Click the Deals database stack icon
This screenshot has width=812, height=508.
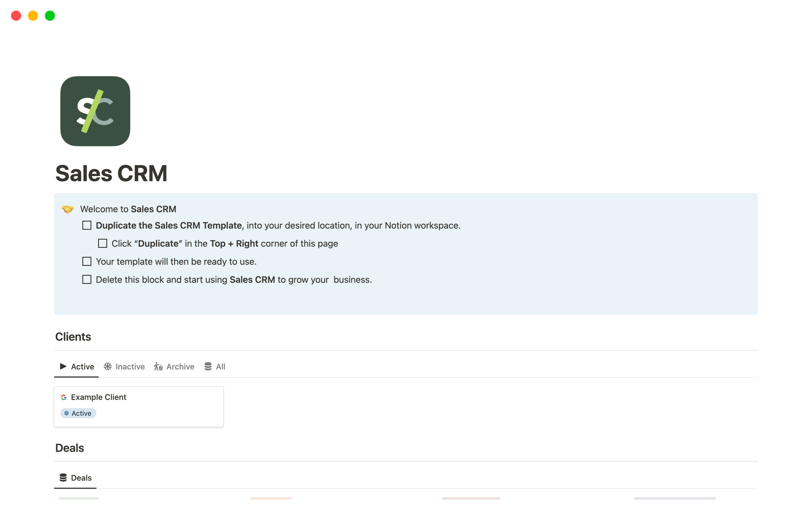(x=63, y=478)
